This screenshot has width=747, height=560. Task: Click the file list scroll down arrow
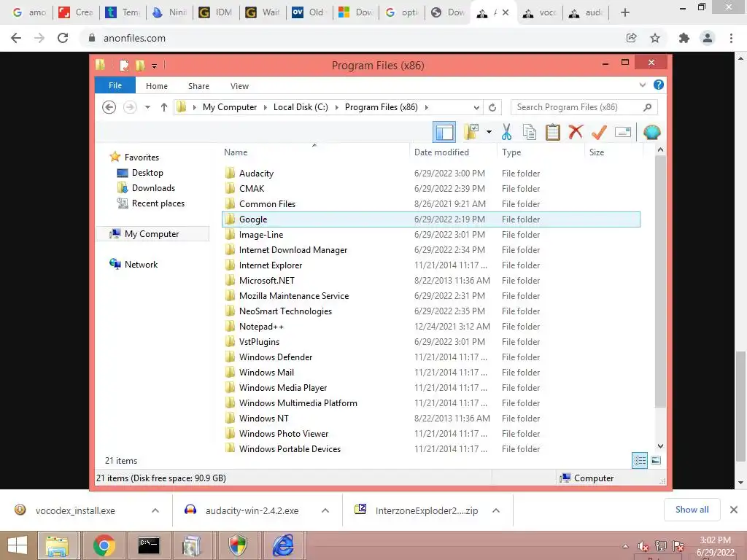pos(660,446)
